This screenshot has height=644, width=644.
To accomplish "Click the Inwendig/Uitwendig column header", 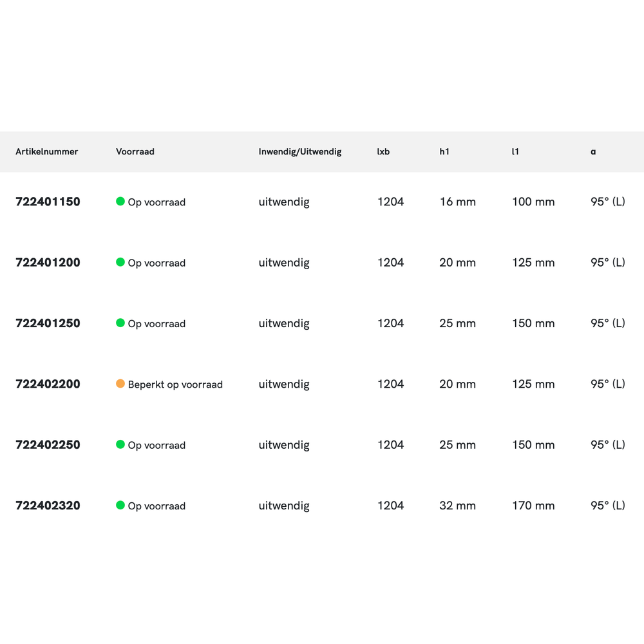I will (300, 152).
